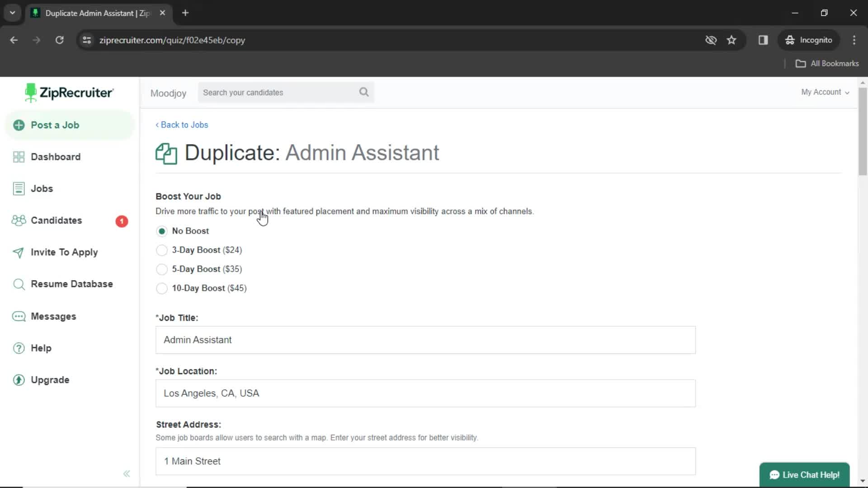Viewport: 868px width, 488px height.
Task: Click the Post a Job icon
Action: [x=19, y=125]
